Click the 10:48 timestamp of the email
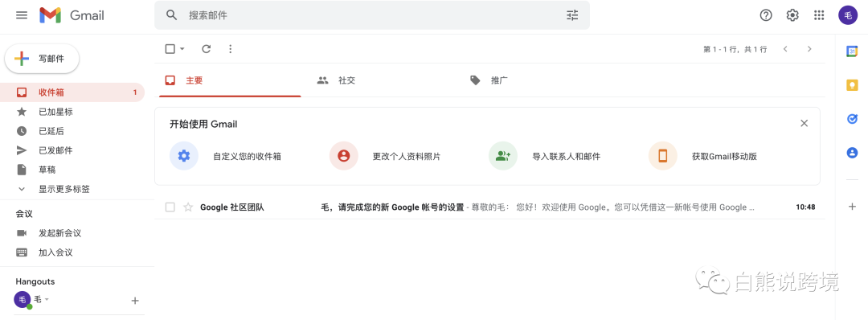 (805, 207)
